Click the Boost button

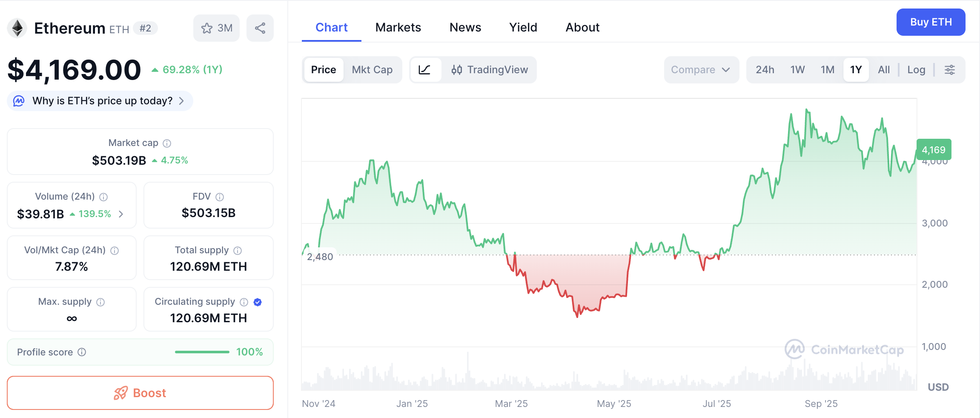coord(140,393)
